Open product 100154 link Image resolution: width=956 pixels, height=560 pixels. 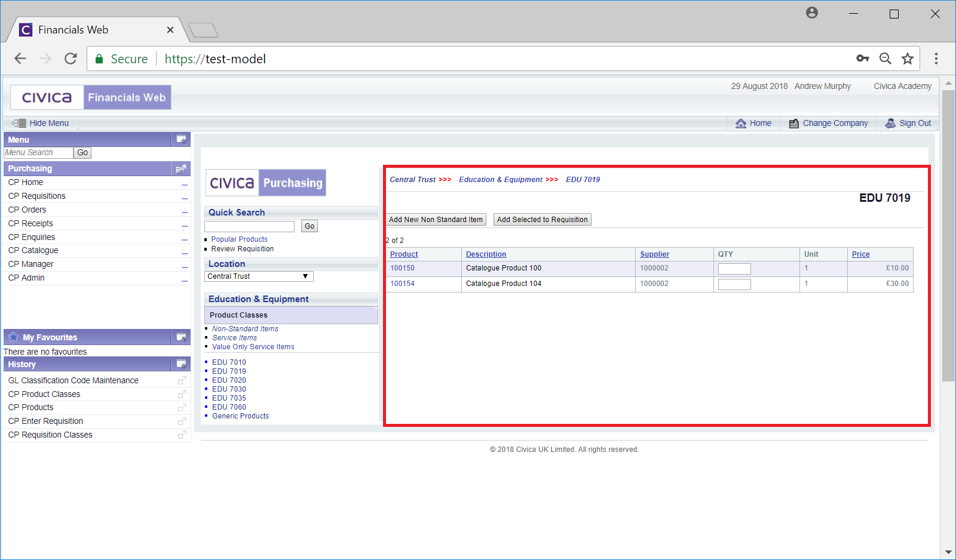click(402, 284)
